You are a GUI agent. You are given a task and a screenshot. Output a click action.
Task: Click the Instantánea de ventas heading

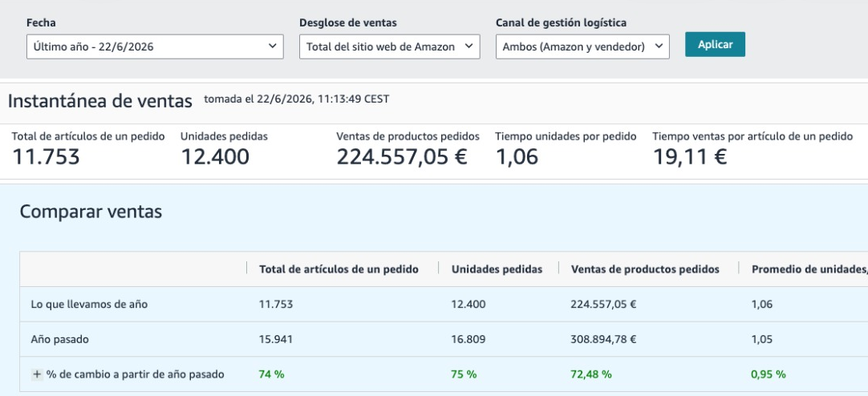click(100, 101)
